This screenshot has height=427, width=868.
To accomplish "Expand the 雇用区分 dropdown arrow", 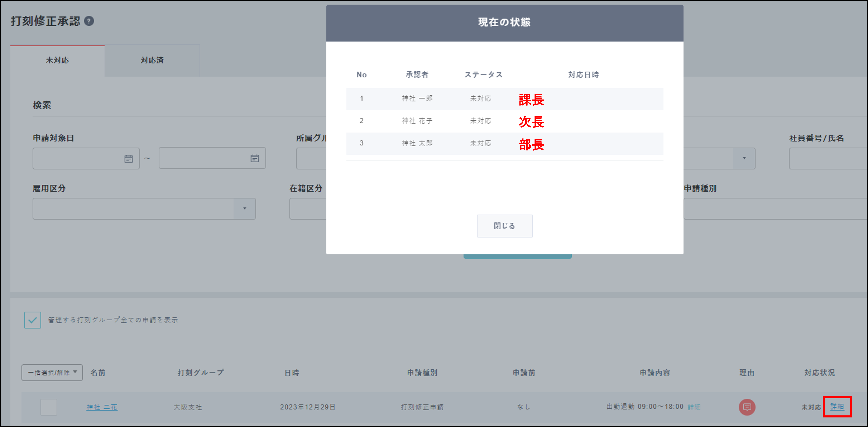I will [x=245, y=209].
